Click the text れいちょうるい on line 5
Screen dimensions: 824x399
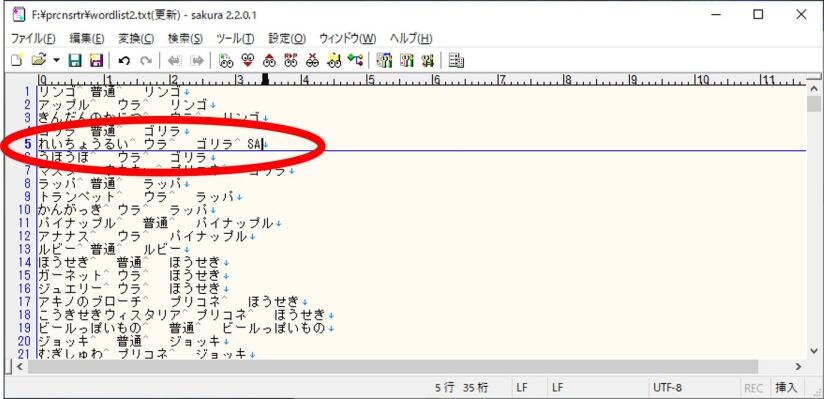(x=83, y=144)
